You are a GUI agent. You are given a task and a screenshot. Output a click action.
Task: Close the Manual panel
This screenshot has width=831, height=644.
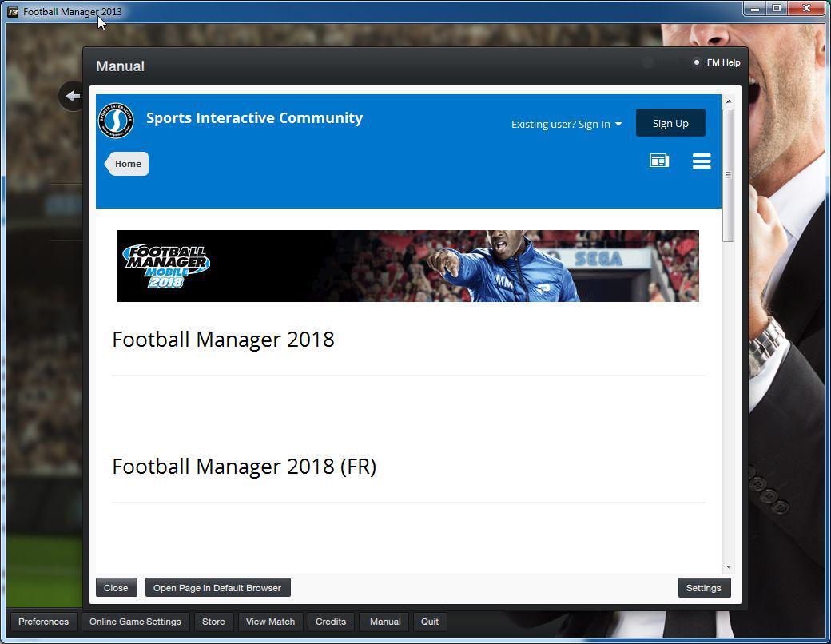pos(116,588)
